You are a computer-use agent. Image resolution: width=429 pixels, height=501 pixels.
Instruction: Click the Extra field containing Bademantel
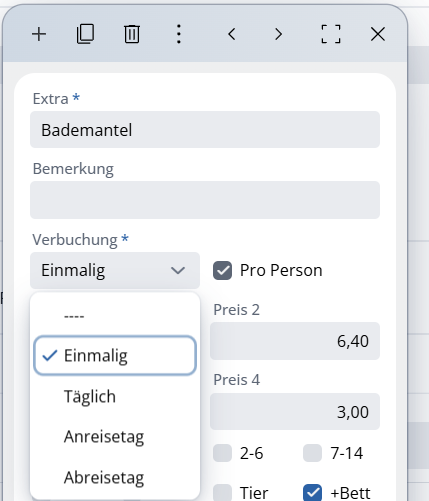205,130
